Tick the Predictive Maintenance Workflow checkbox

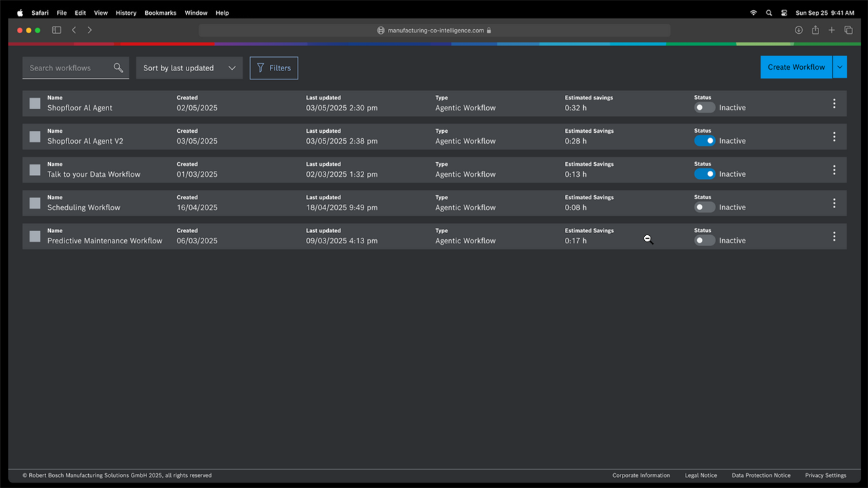coord(35,237)
